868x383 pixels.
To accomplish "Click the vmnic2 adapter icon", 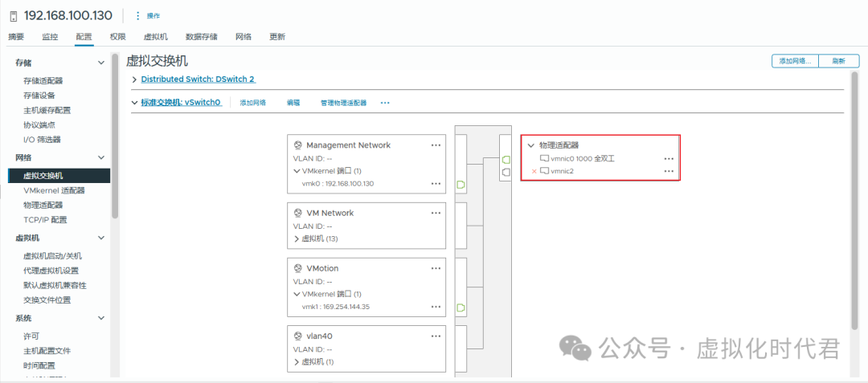I will (544, 171).
